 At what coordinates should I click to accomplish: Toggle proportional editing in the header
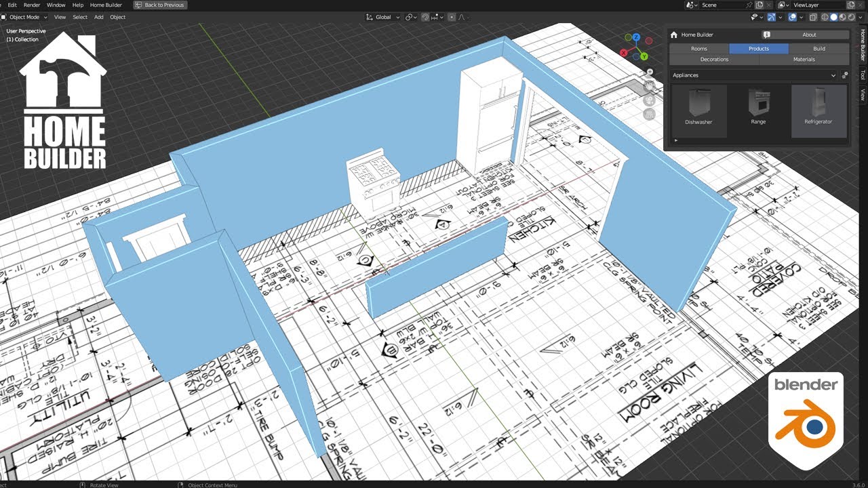tap(452, 17)
